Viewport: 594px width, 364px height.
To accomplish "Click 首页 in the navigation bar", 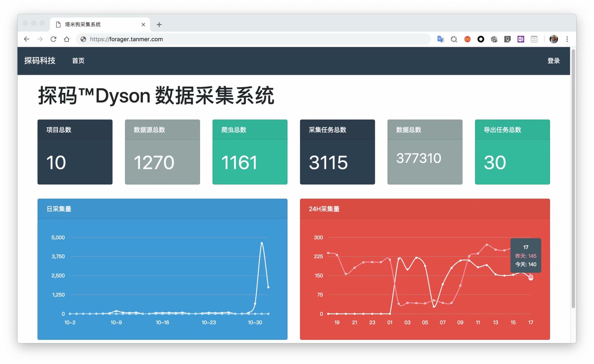I will [78, 60].
